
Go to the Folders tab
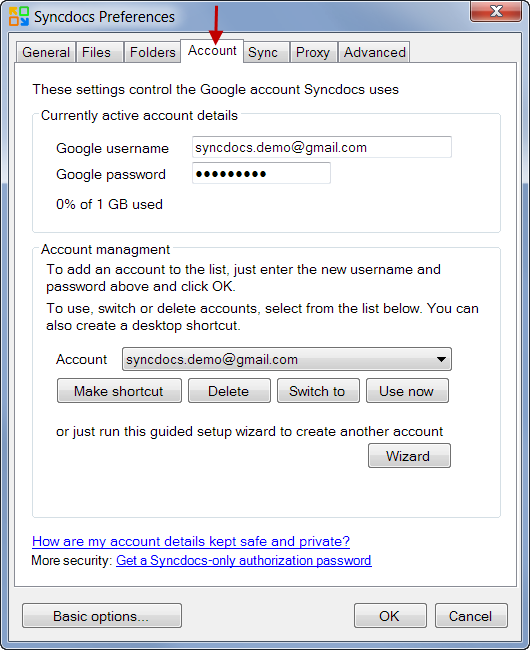coord(152,52)
